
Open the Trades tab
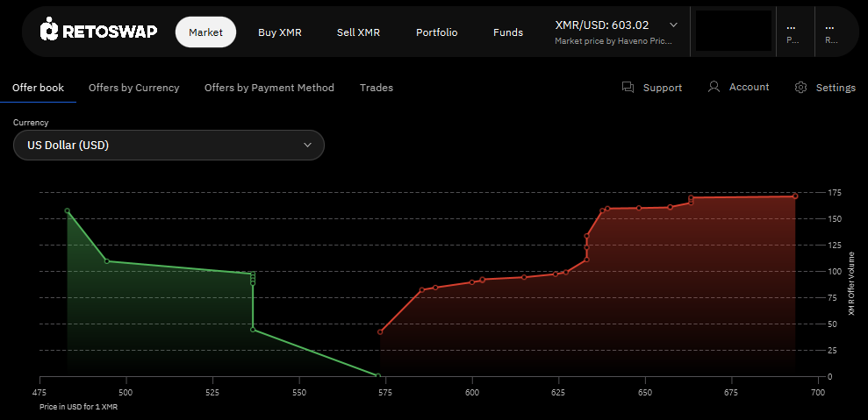(377, 88)
